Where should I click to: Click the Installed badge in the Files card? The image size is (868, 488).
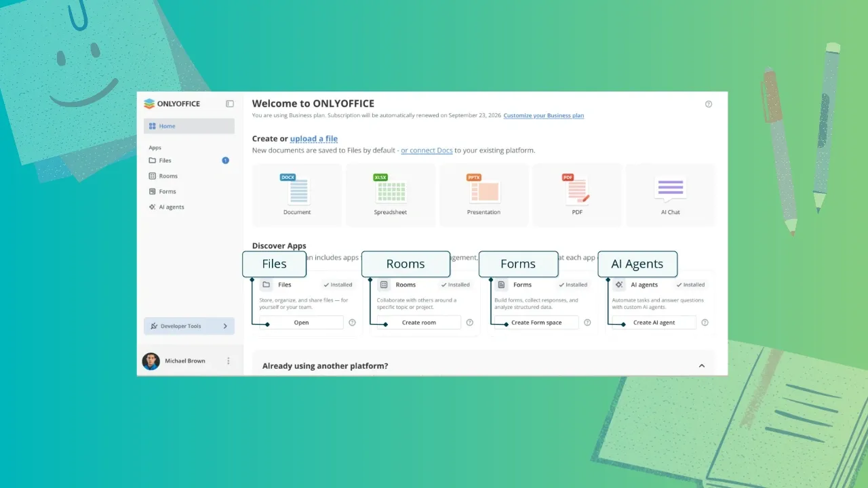point(338,285)
